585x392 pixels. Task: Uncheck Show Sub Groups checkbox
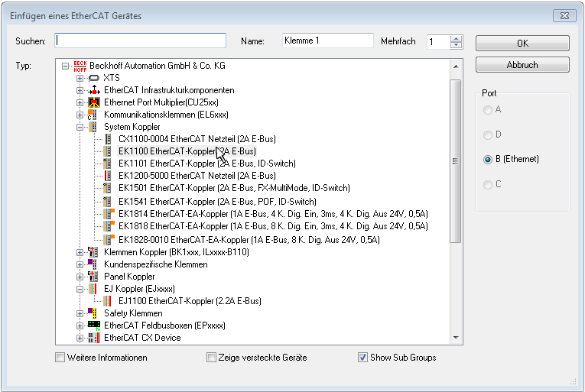363,358
